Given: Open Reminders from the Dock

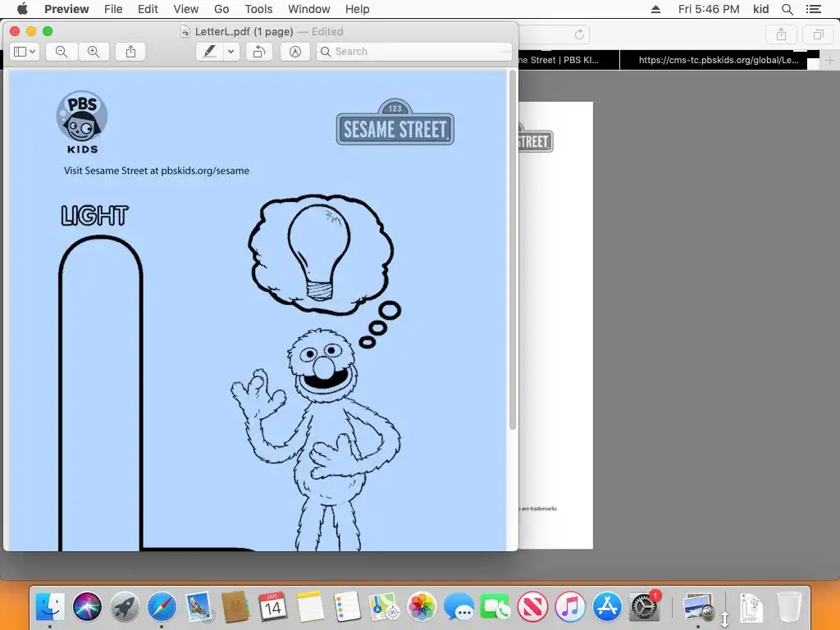Looking at the screenshot, I should 347,606.
